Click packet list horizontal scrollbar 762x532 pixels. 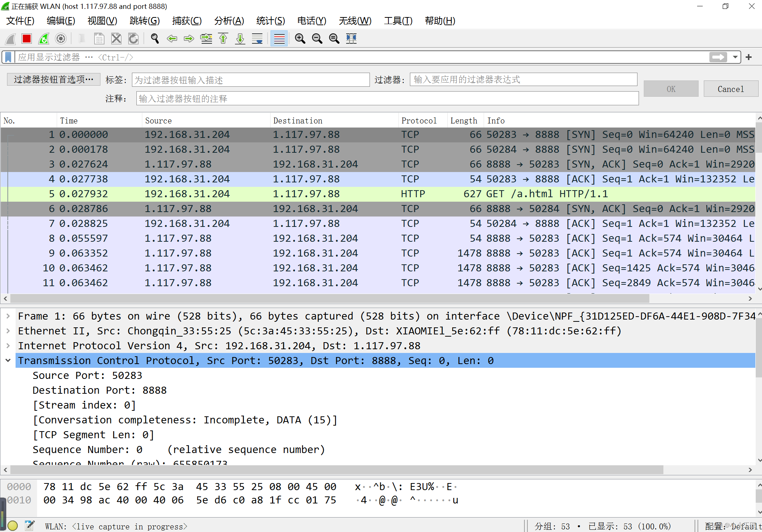coord(330,298)
